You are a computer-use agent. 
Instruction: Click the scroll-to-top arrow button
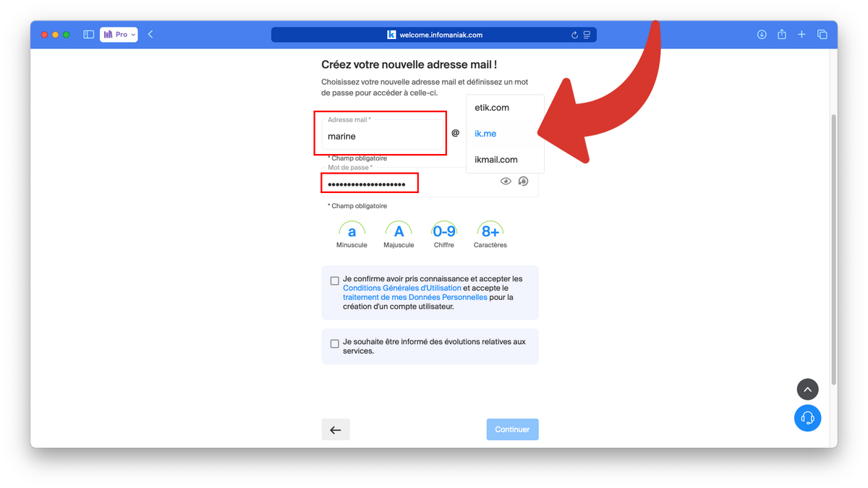point(808,390)
